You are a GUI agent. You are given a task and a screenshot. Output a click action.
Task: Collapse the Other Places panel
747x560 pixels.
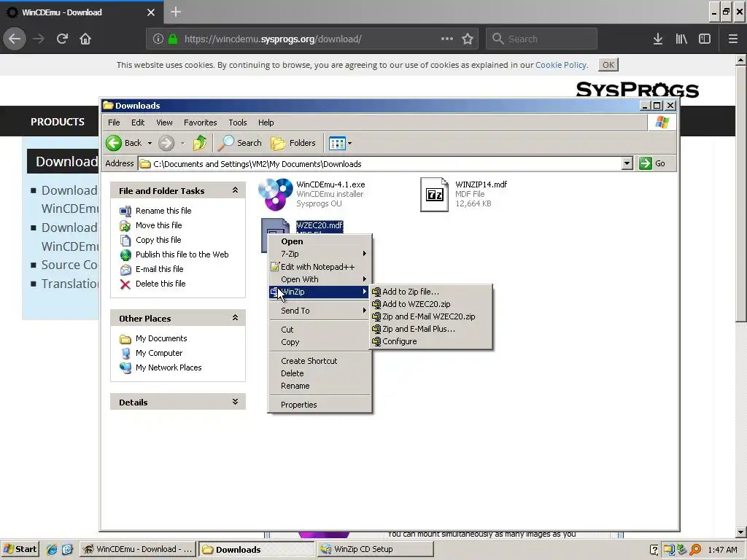pos(235,318)
